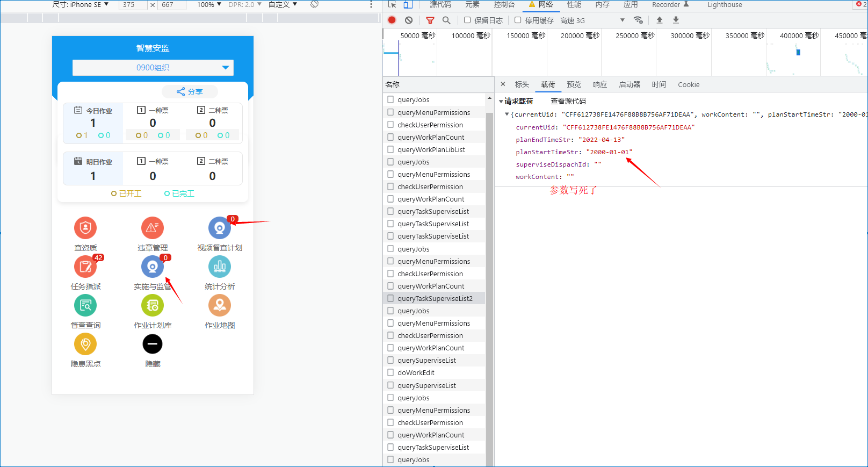
Task: Switch to the 响应 tab
Action: [600, 84]
